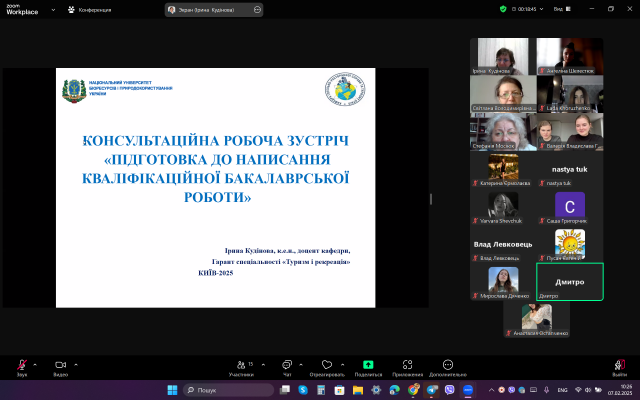Click the green encryption shield icon
Image resolution: width=640 pixels, height=400 pixels.
click(503, 8)
